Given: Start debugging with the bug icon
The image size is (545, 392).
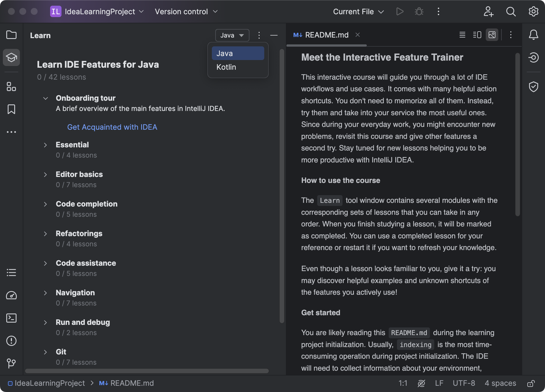Looking at the screenshot, I should coord(418,12).
